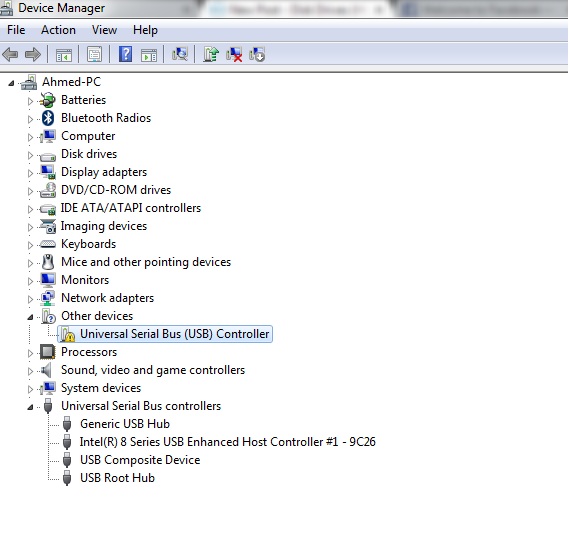Expand the Disk drives arrow
The image size is (569, 536).
(30, 155)
